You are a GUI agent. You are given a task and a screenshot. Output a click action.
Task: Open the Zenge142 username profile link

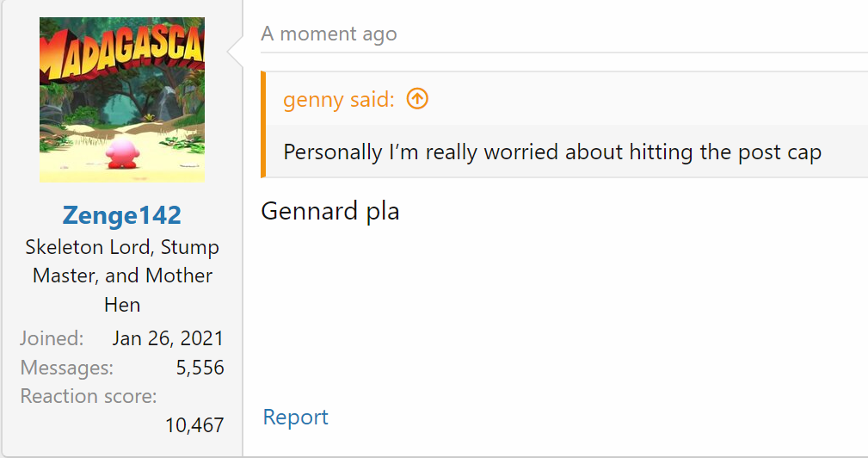click(121, 214)
